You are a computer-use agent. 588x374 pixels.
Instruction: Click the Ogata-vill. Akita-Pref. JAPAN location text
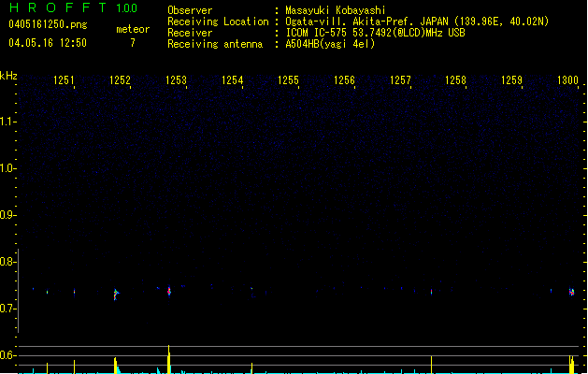[x=417, y=22]
